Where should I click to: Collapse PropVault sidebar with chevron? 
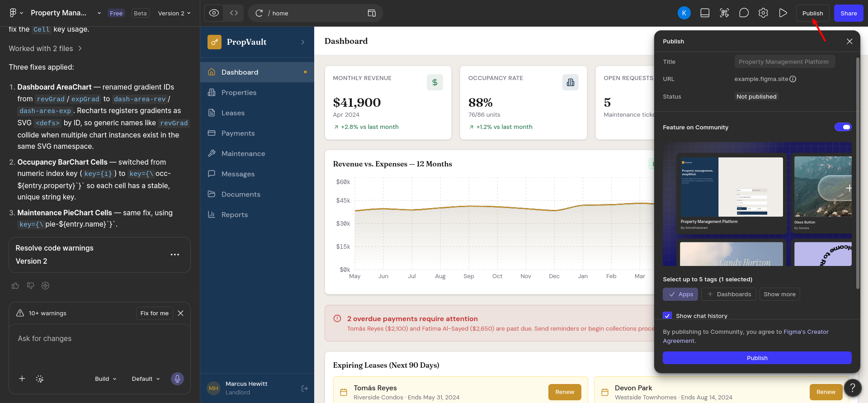coord(303,42)
